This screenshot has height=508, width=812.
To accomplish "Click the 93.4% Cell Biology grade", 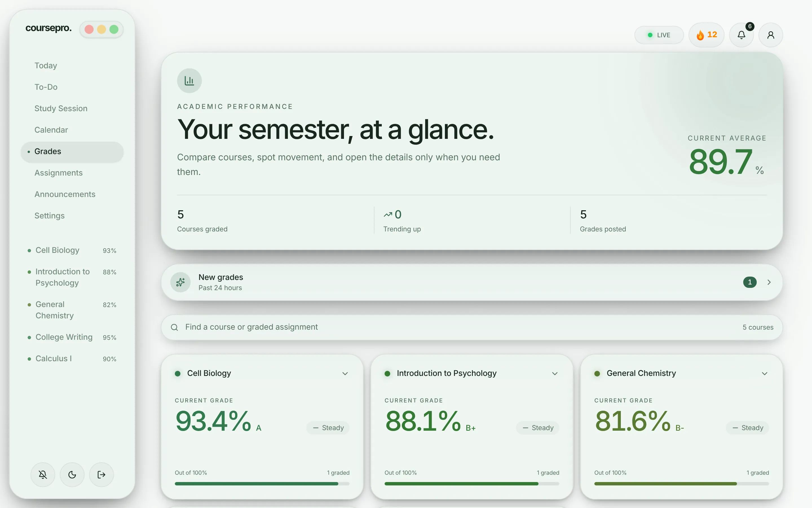I will [x=213, y=421].
